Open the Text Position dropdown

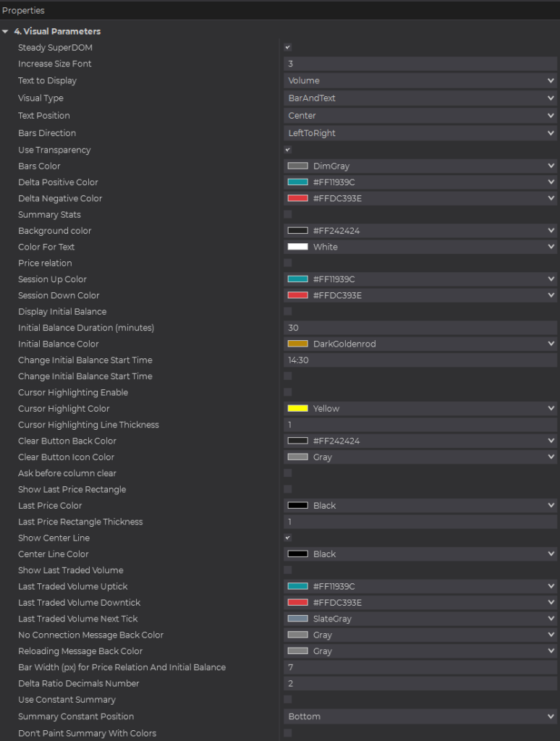pos(420,115)
